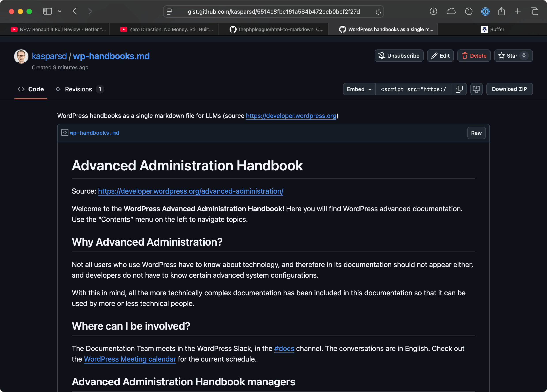
Task: Click the file code icon beside wp-handbooks.md
Action: click(65, 133)
